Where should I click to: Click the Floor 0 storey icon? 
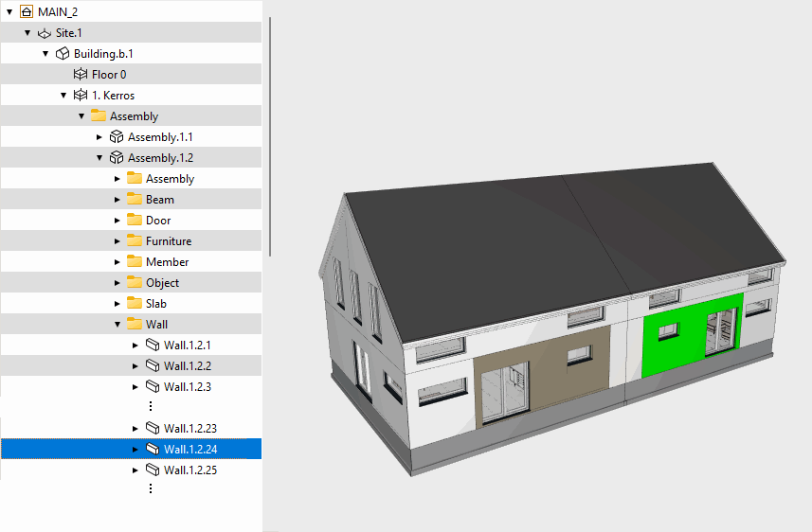(x=80, y=74)
